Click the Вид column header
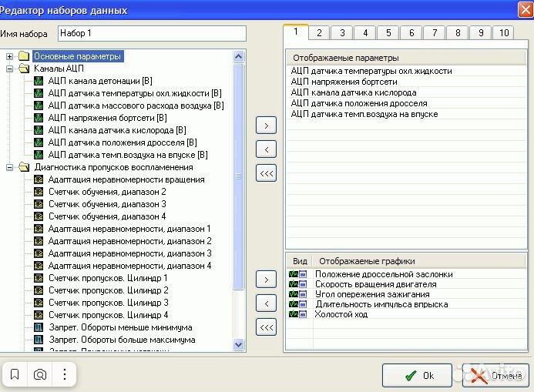 tap(300, 261)
